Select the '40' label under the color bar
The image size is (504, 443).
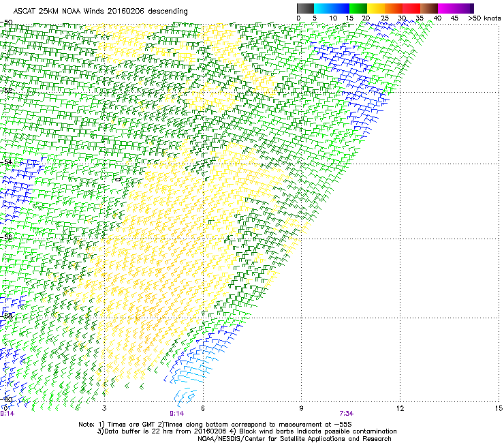tap(437, 18)
